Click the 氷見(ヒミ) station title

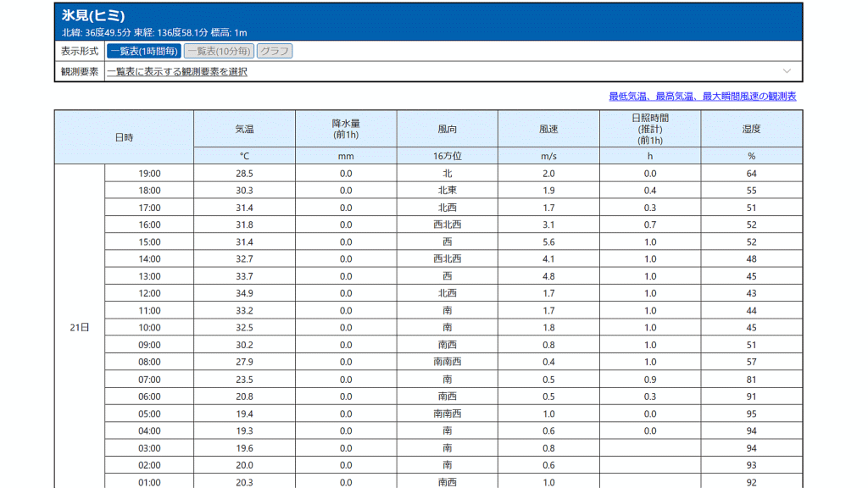tap(93, 16)
